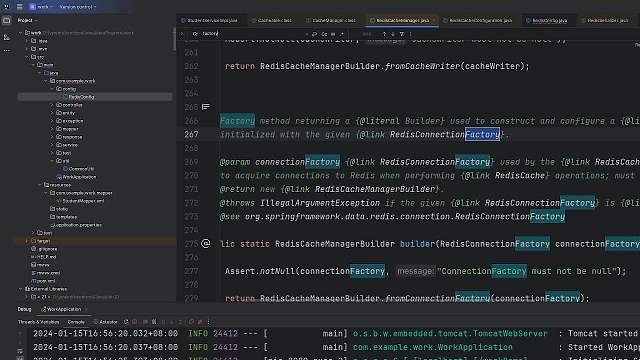Switch to Threads & Variables tab
640x360 pixels.
[38, 322]
